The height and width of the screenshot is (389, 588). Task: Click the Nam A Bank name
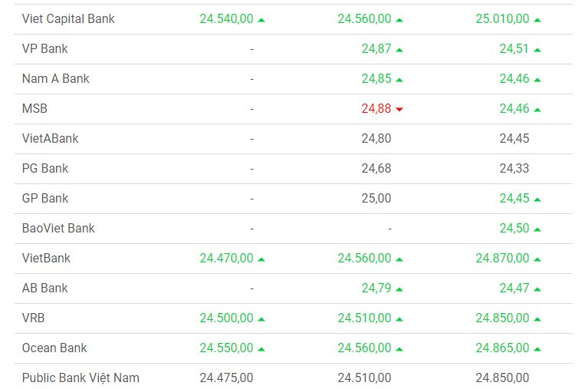55,78
